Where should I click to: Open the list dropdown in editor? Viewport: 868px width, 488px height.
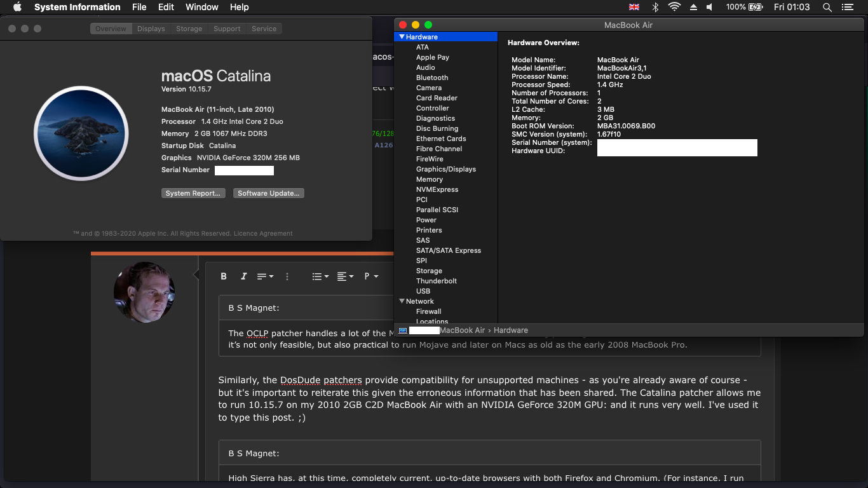point(320,276)
